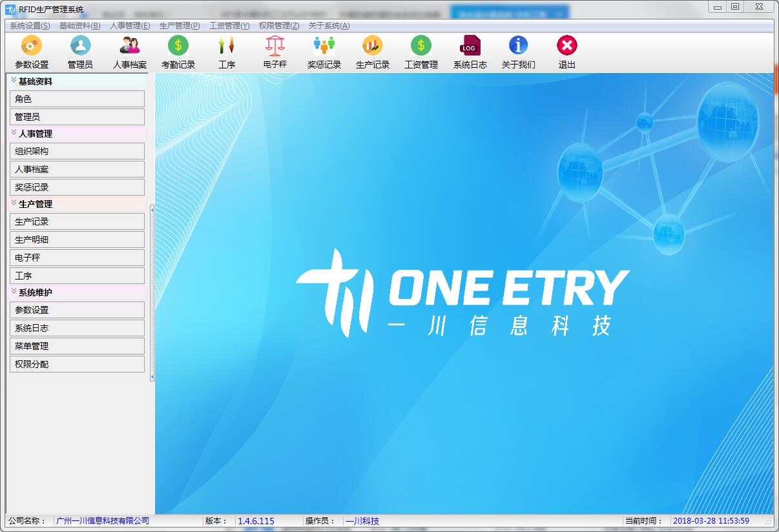779x532 pixels.
Task: Open 参数设置 in the sidebar
Action: pos(77,310)
